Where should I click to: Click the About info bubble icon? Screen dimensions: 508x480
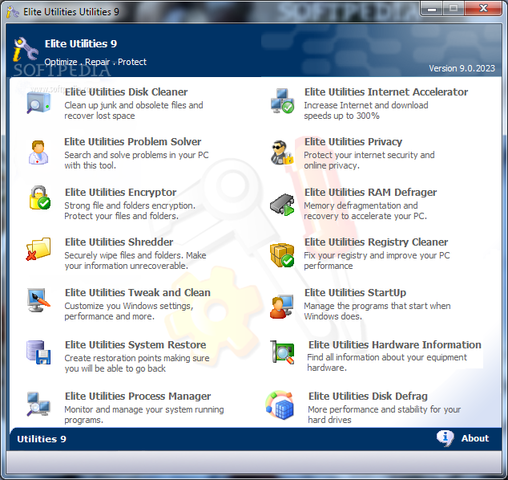pos(445,438)
